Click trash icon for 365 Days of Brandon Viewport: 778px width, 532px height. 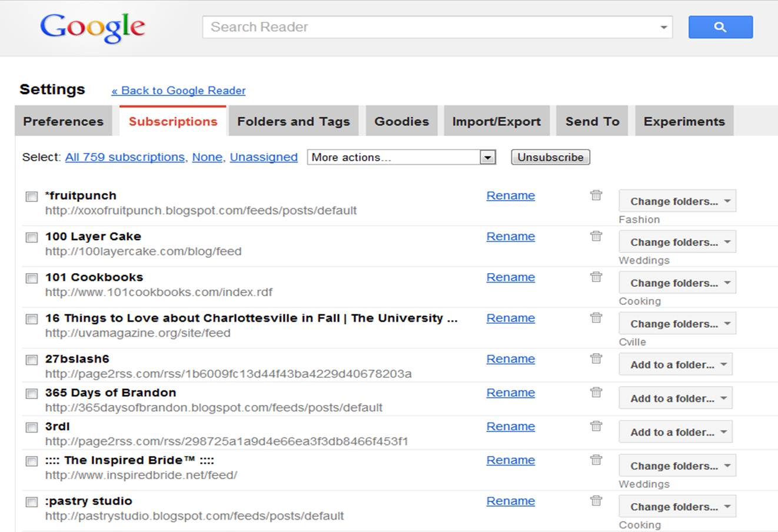pos(596,392)
